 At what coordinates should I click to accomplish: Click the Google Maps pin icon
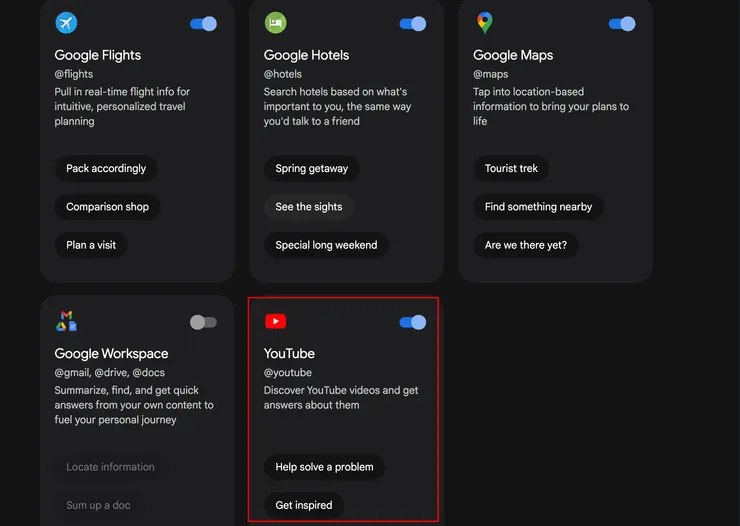485,23
